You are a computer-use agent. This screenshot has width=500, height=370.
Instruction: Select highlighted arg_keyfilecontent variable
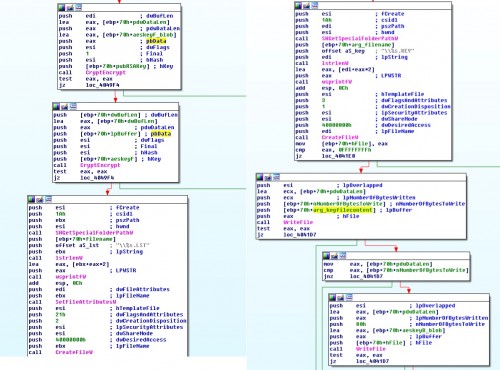coord(343,210)
